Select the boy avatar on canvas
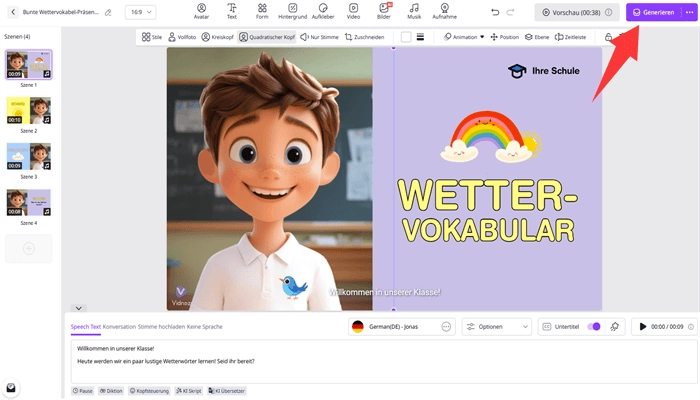This screenshot has width=700, height=400. (x=270, y=179)
